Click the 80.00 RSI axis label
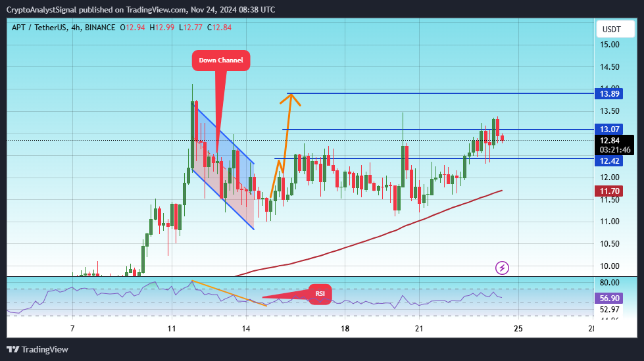This screenshot has width=644, height=361. point(610,283)
